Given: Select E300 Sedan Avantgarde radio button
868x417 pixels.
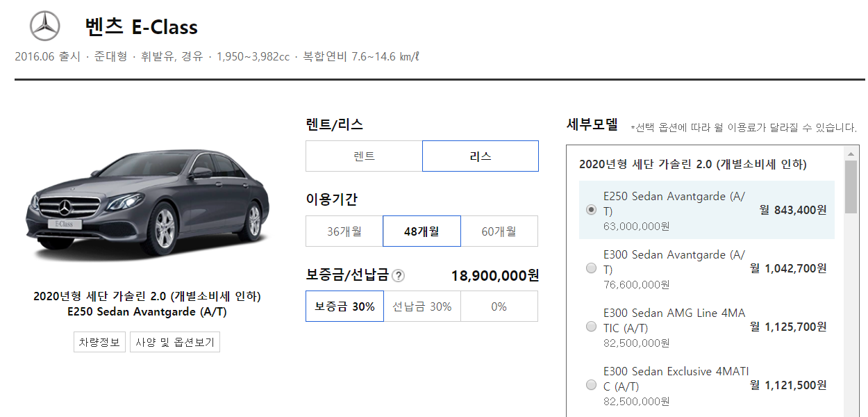Looking at the screenshot, I should coord(591,268).
